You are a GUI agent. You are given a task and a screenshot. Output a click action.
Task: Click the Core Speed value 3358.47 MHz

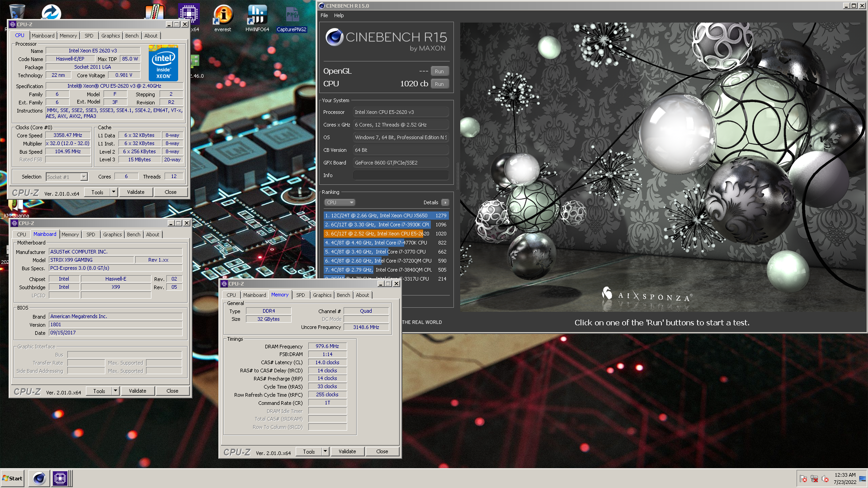[x=68, y=135]
